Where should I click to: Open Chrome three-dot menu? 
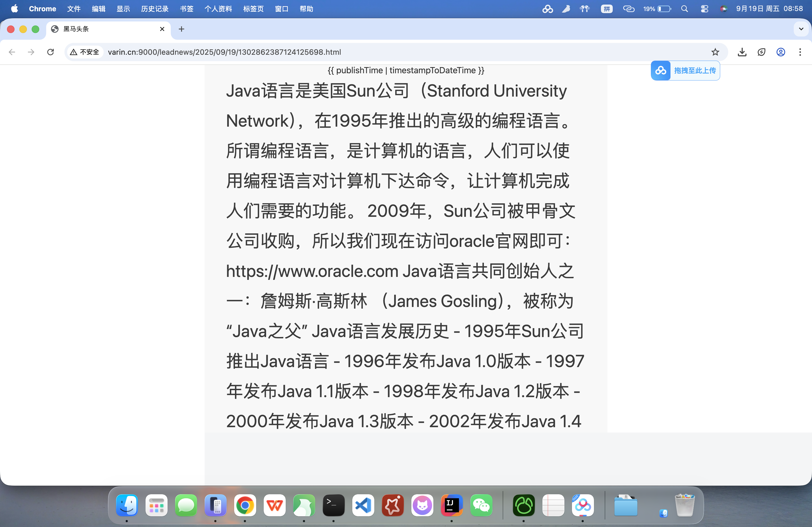coord(800,52)
